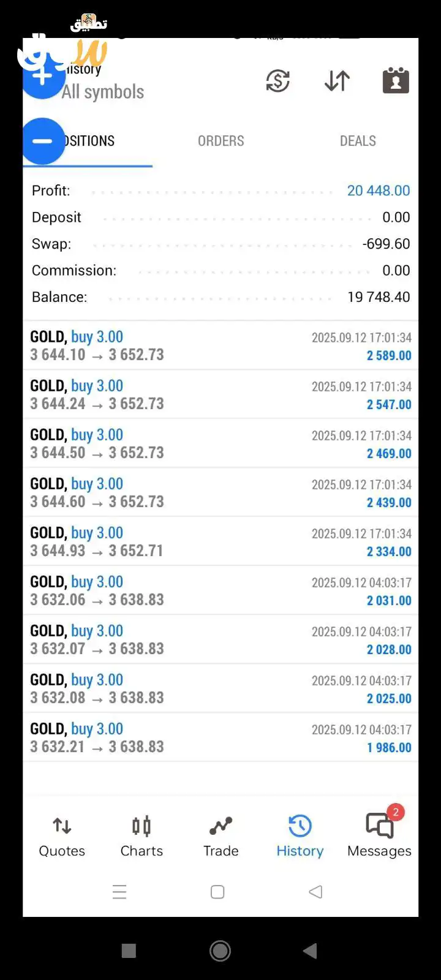The image size is (441, 980).
Task: Select the total Profit value 20 448.00
Action: coord(378,190)
